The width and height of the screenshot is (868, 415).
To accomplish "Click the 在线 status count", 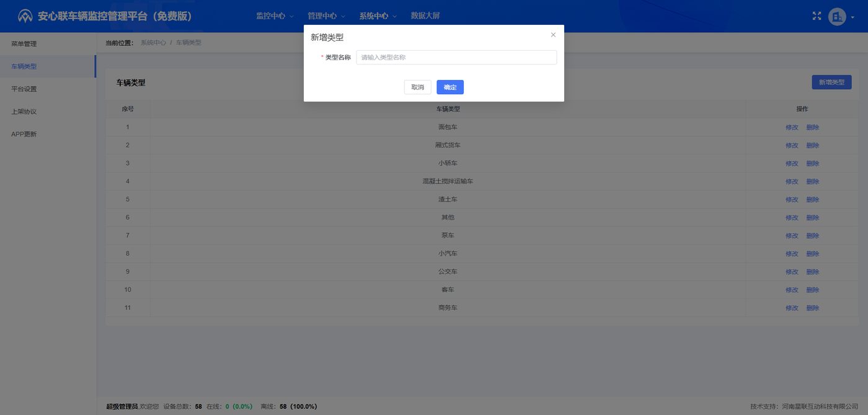I will pos(229,407).
